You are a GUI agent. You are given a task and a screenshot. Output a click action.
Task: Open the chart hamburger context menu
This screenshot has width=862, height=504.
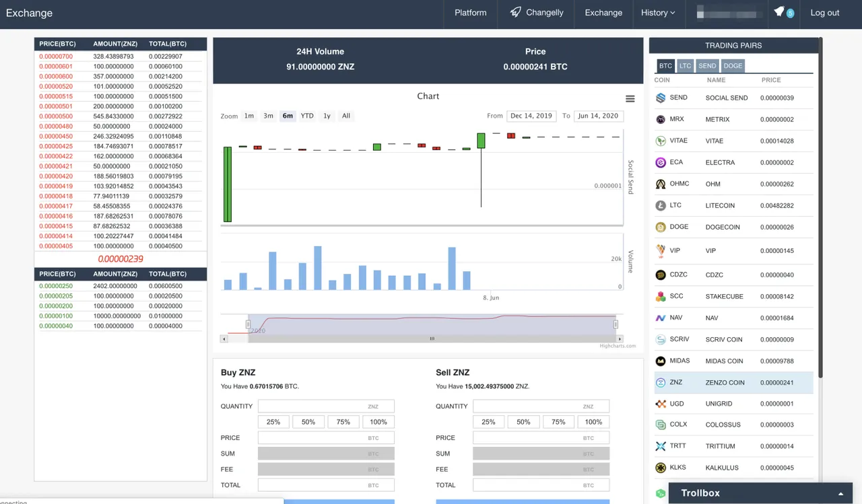tap(630, 99)
